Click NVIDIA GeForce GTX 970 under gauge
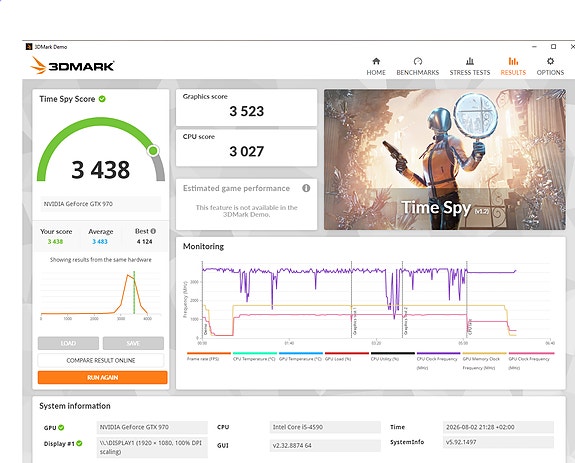This screenshot has width=575, height=463. pos(100,204)
